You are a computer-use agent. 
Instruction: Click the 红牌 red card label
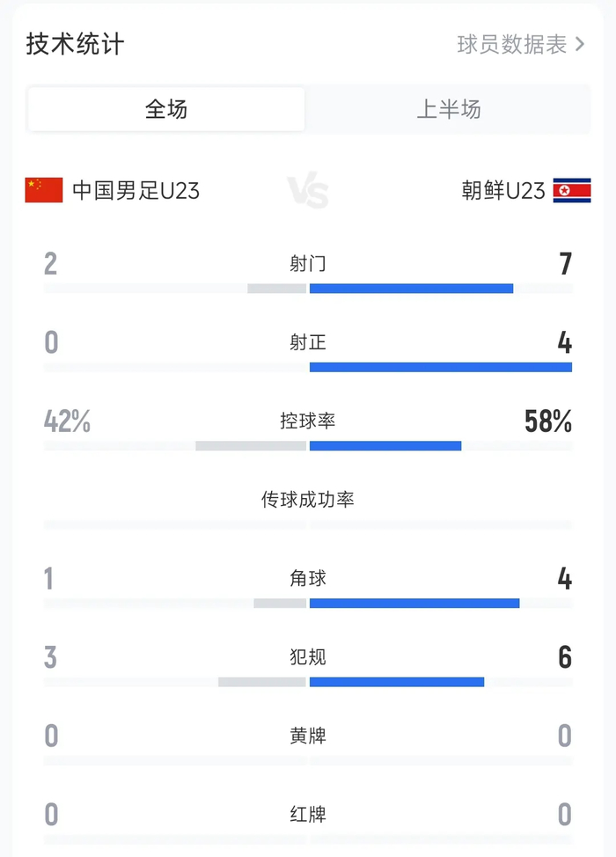click(x=306, y=815)
